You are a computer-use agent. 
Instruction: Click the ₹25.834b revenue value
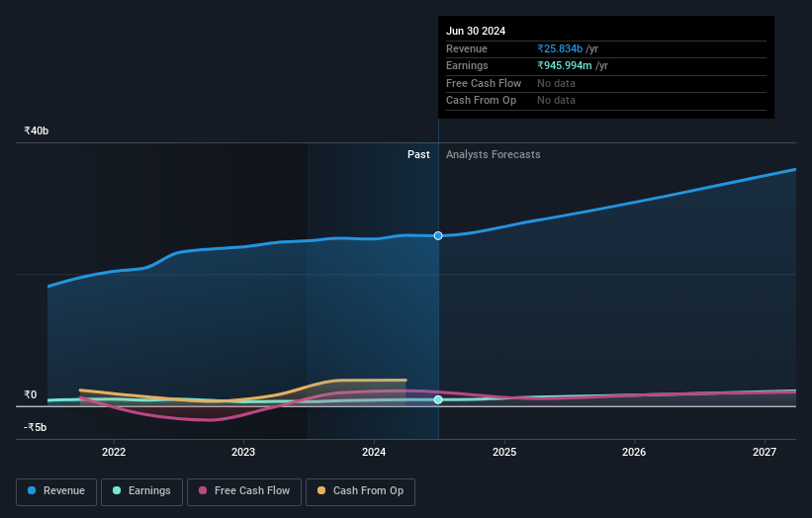pyautogui.click(x=560, y=48)
